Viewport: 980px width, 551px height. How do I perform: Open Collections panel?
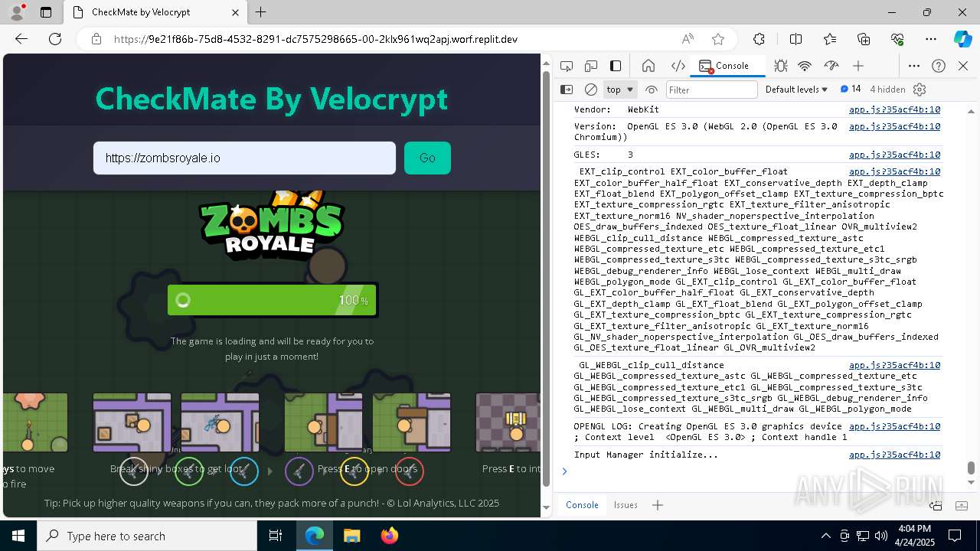click(x=864, y=39)
